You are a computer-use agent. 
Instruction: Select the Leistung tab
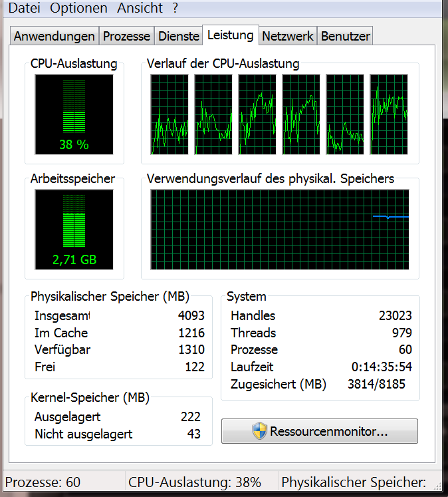231,35
